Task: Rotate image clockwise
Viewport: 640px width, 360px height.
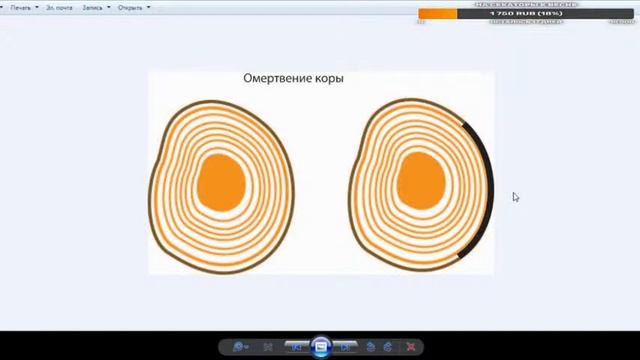Action: 388,347
